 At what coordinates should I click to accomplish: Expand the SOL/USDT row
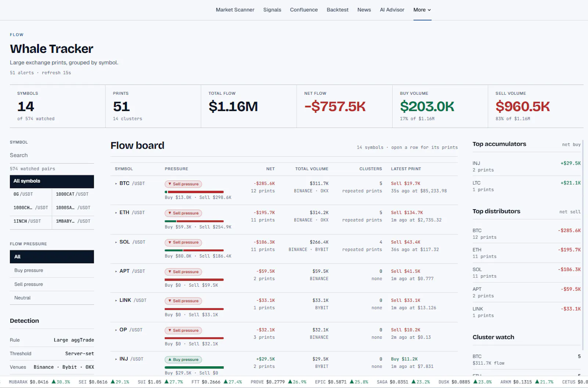click(116, 242)
